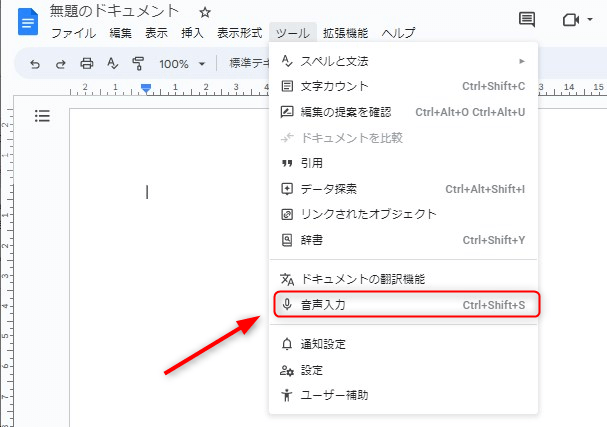Viewport: 607px width, 427px height.
Task: Click the Ctrl+Shift+S shortcut text
Action: (494, 305)
